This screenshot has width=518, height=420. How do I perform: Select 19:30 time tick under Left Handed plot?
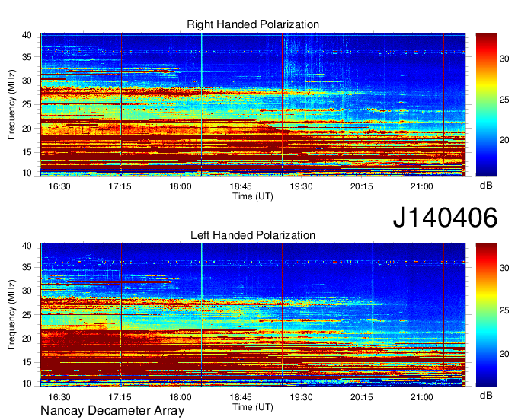pyautogui.click(x=302, y=397)
